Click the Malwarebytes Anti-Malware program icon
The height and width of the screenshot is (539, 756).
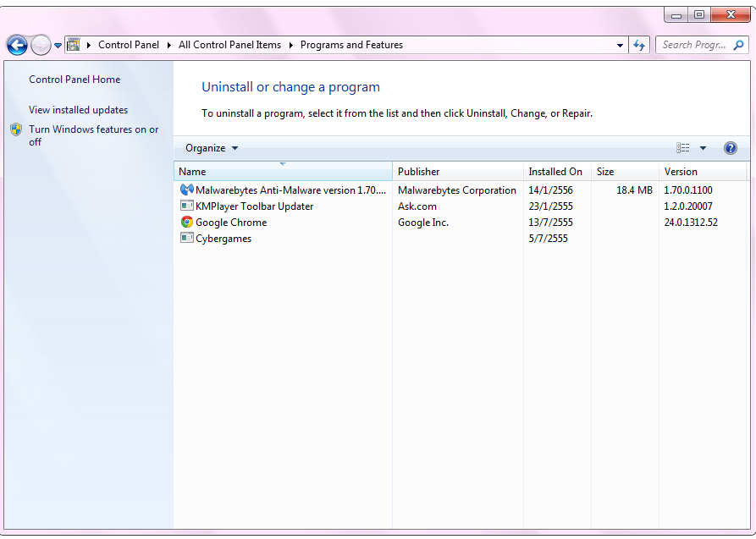(x=187, y=190)
